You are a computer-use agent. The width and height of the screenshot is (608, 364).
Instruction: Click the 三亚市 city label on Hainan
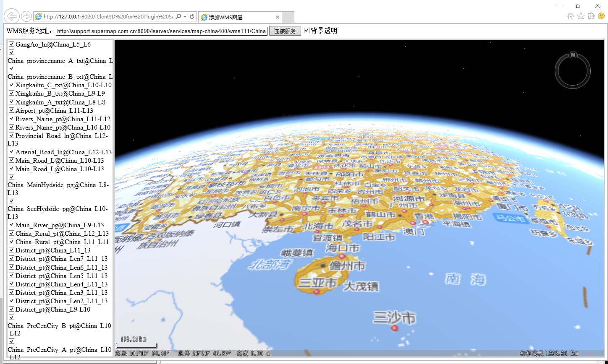point(317,283)
